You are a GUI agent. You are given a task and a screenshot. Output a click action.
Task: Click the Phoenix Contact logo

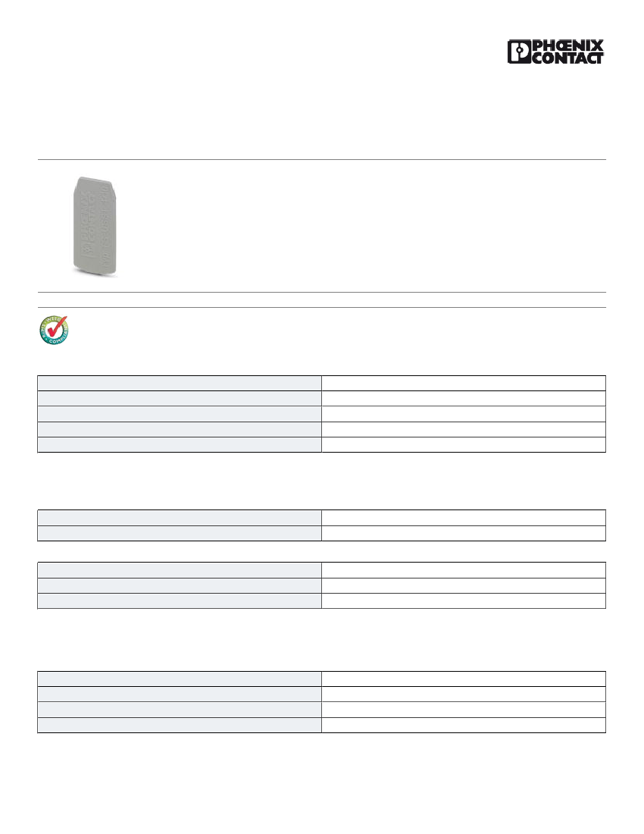[556, 52]
